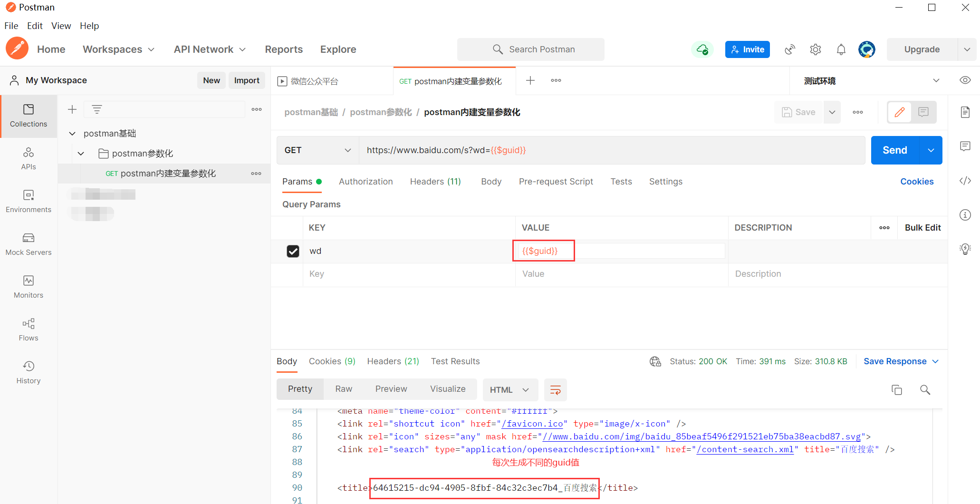
Task: Collapse the postman参数化 folder
Action: click(81, 154)
